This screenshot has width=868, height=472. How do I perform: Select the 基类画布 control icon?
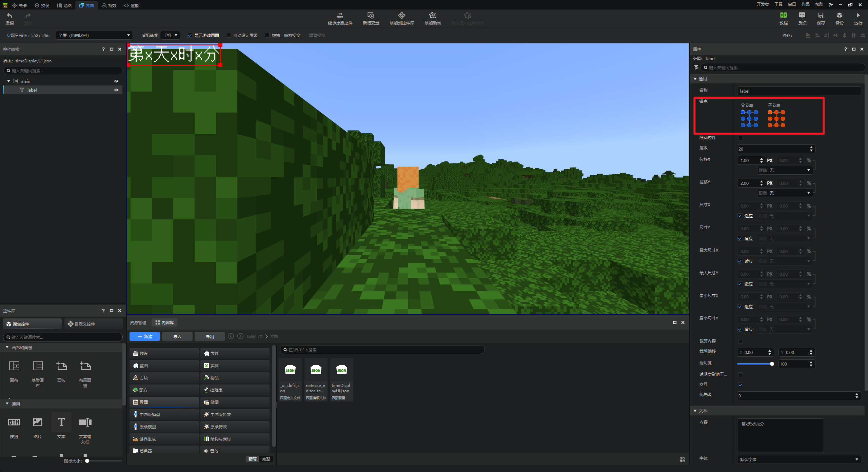38,366
